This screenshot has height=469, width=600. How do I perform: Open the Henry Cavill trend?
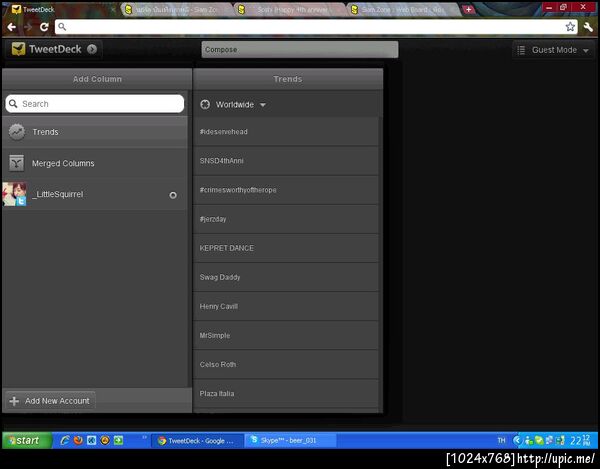pos(286,306)
